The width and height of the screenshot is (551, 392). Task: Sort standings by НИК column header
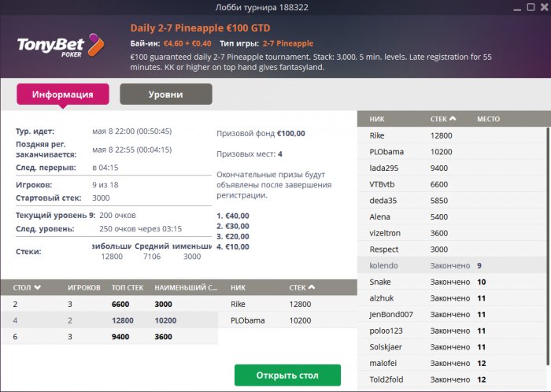click(x=377, y=119)
